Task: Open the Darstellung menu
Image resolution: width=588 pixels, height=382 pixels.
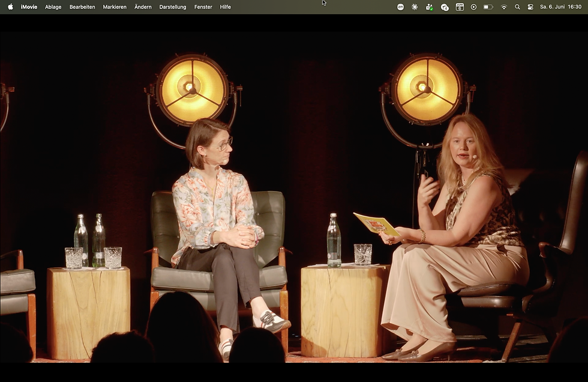Action: coord(173,7)
